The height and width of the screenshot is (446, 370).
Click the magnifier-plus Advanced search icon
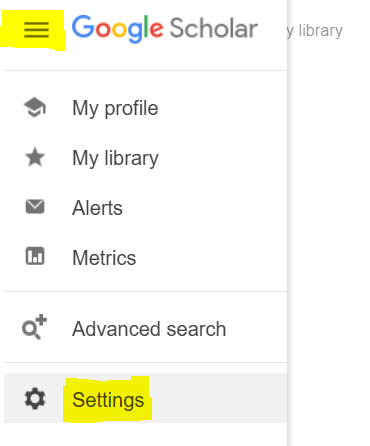tap(34, 327)
